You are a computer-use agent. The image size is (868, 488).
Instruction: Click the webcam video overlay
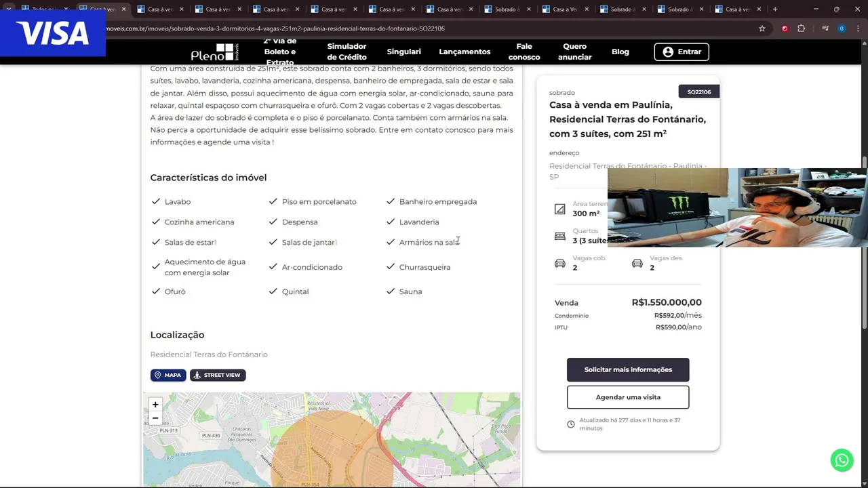click(737, 207)
